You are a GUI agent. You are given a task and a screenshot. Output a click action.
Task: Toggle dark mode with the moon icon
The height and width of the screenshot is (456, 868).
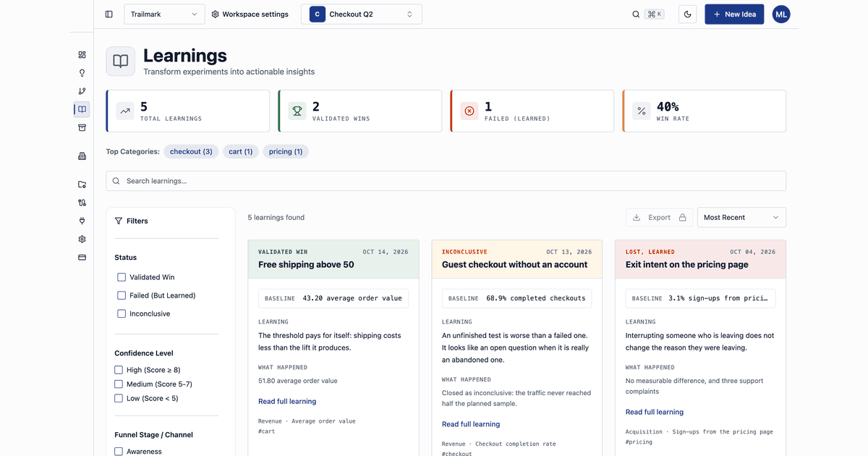point(687,14)
